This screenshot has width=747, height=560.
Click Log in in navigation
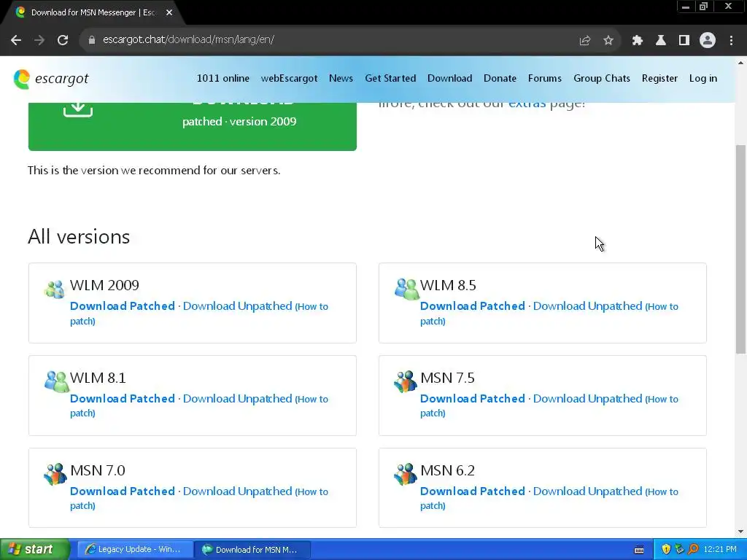pos(703,78)
